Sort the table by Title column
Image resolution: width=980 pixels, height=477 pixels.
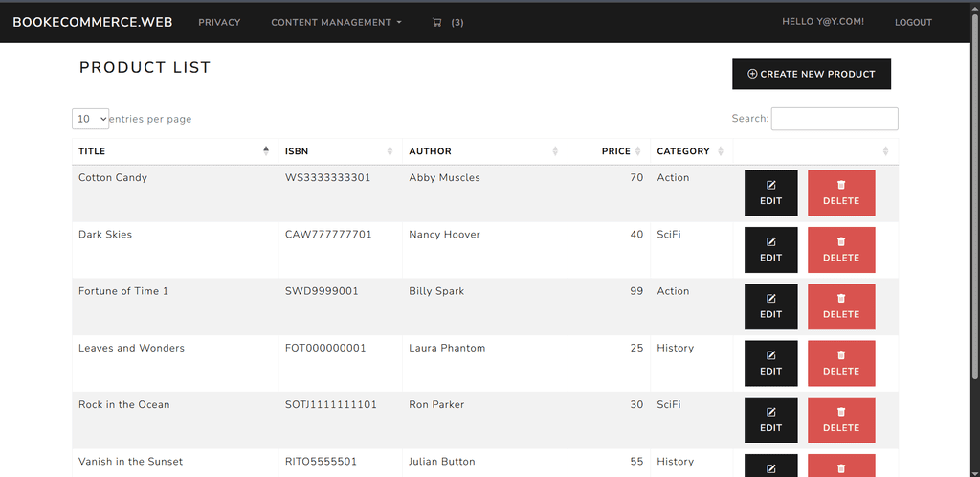pyautogui.click(x=175, y=151)
